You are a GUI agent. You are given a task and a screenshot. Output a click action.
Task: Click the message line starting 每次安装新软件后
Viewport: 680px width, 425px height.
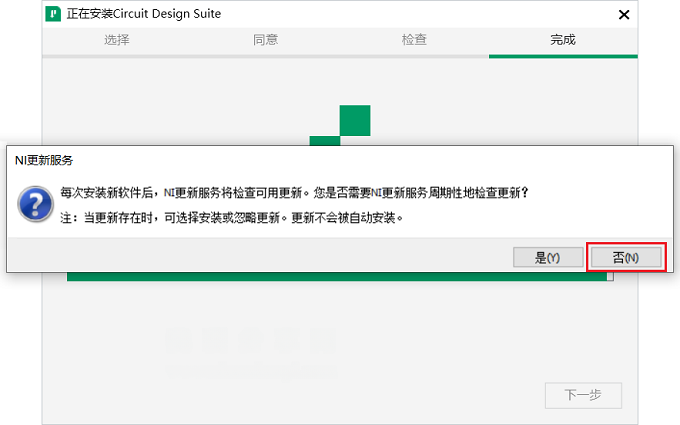click(x=294, y=193)
